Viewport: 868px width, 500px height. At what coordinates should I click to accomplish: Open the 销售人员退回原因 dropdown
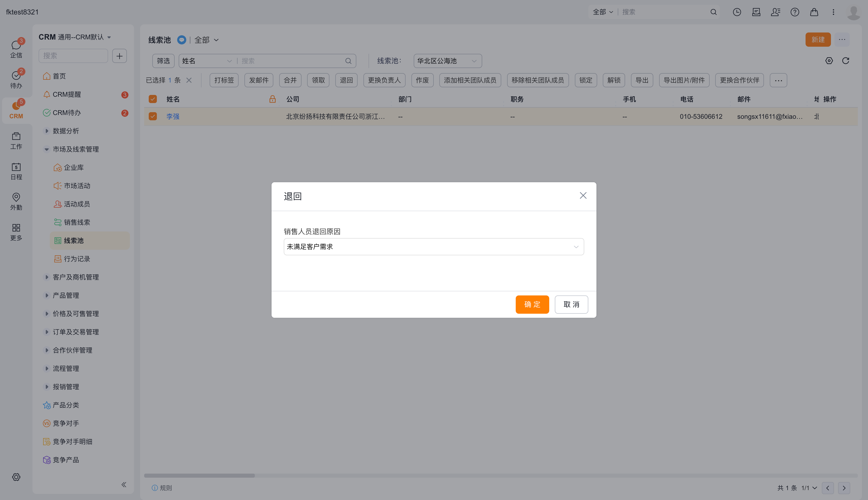[x=434, y=246]
